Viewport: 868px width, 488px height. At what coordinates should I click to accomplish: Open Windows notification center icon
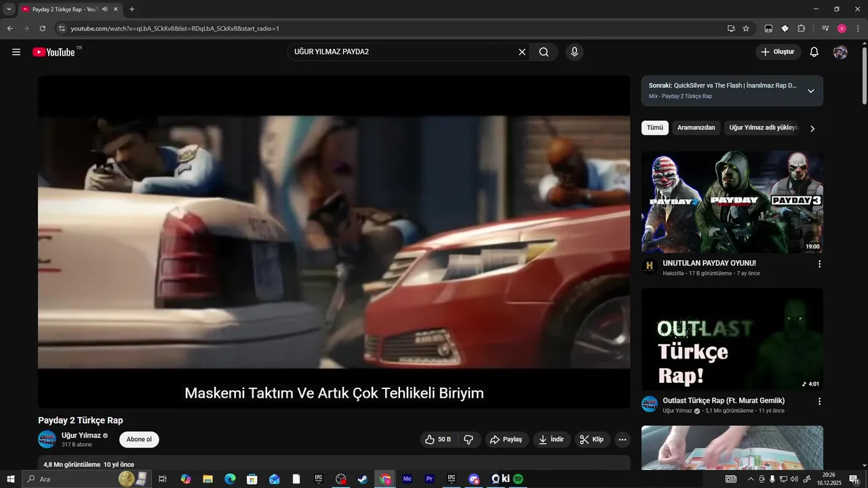click(854, 479)
